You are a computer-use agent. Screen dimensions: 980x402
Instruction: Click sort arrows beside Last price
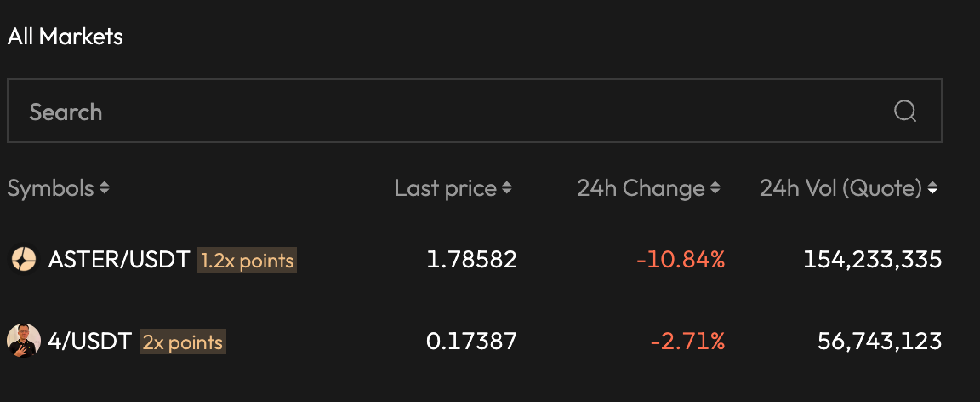point(507,188)
